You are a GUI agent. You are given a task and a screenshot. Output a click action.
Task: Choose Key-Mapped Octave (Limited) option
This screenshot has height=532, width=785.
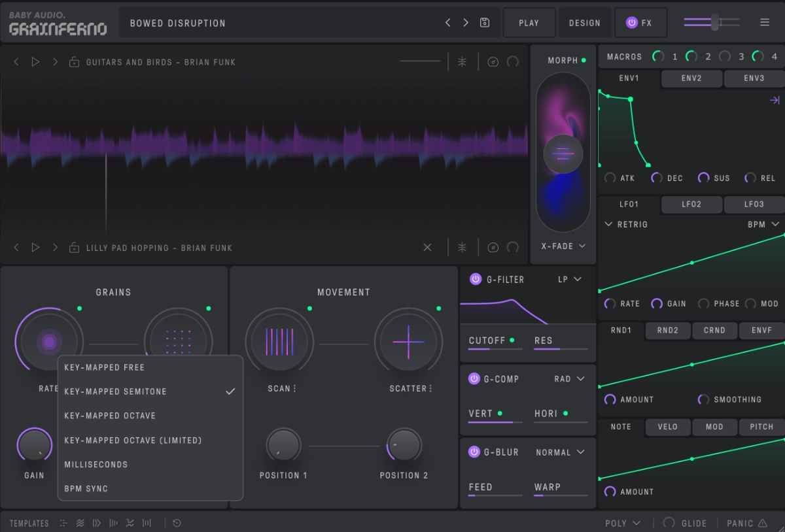pyautogui.click(x=150, y=440)
